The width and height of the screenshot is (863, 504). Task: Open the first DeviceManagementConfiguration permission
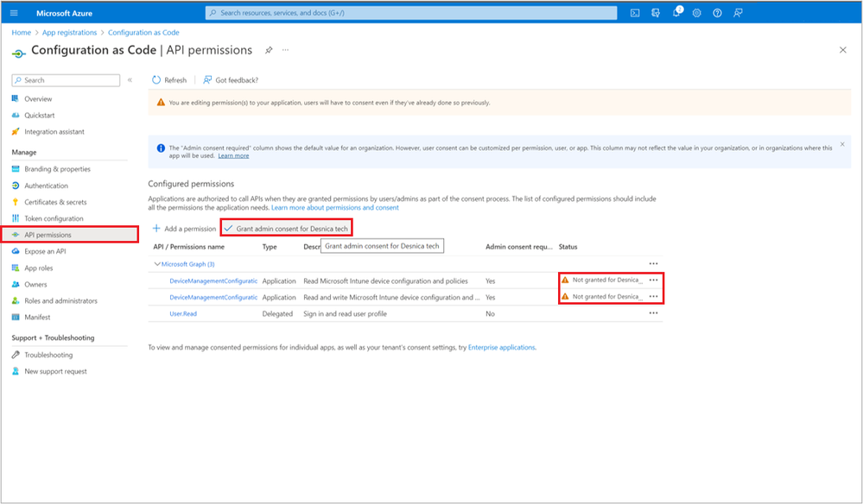(x=213, y=280)
